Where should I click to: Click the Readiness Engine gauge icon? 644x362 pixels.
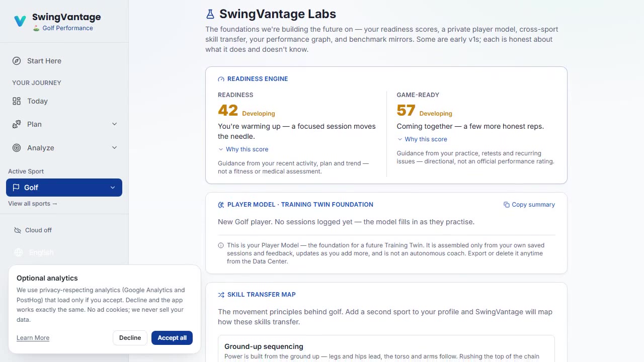pyautogui.click(x=221, y=79)
